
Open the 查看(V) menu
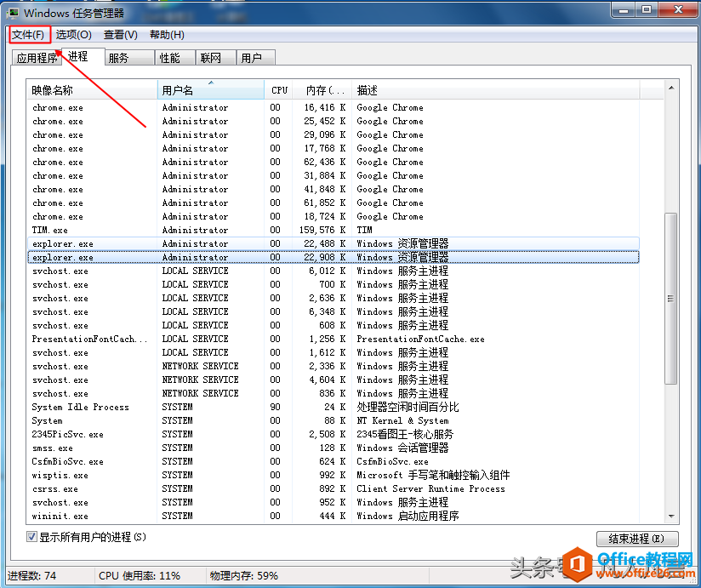120,35
